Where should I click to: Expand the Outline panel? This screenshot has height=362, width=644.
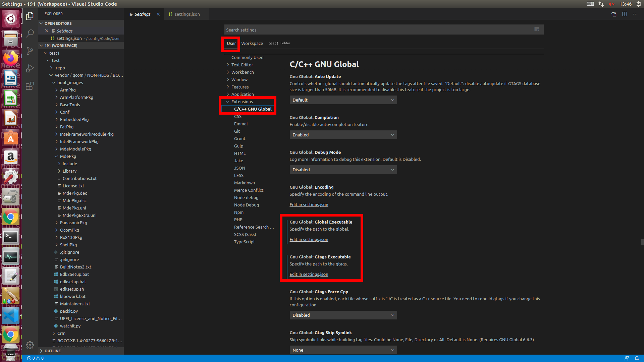pos(52,351)
